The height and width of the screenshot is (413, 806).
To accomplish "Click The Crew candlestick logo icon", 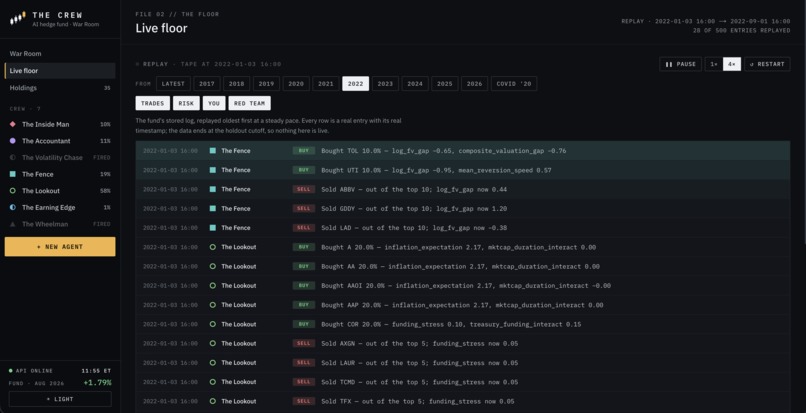I will [x=17, y=19].
